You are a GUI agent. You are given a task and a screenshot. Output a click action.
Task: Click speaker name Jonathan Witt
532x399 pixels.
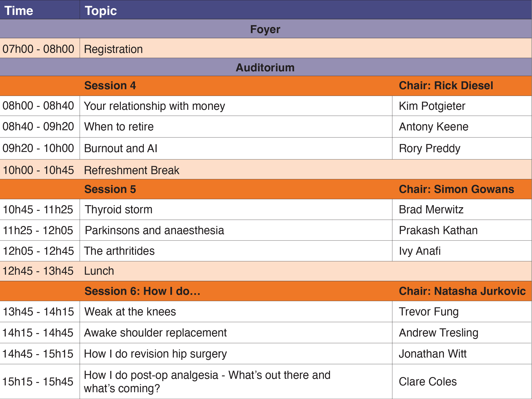click(432, 354)
